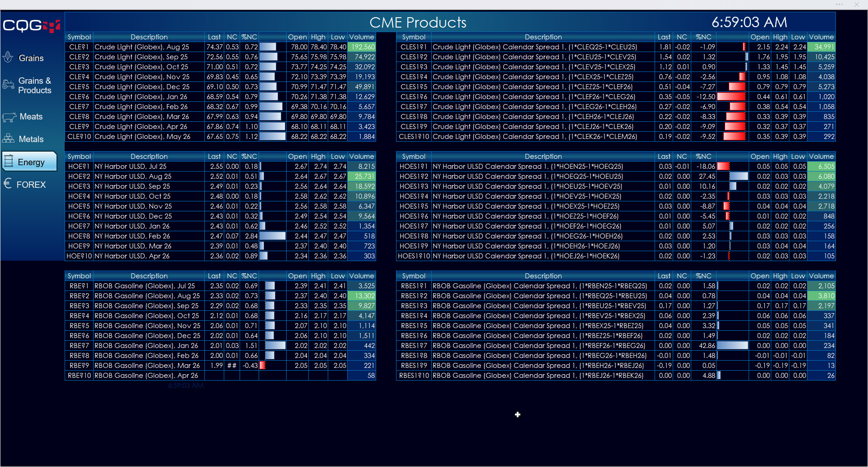Click the Volume header in Crude Light table
The image size is (868, 467).
click(362, 37)
